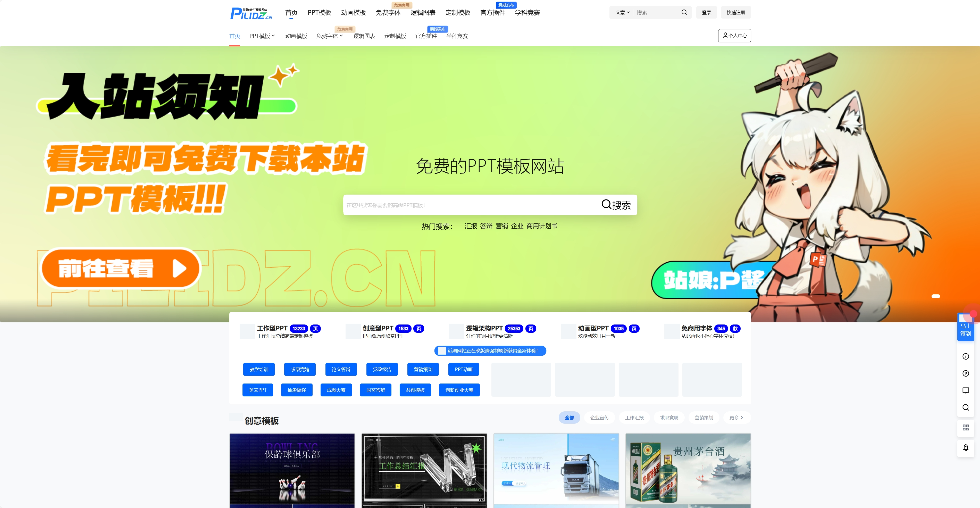Expand the 更多 filter in 创意模板 section
This screenshot has height=508, width=980.
(x=736, y=418)
